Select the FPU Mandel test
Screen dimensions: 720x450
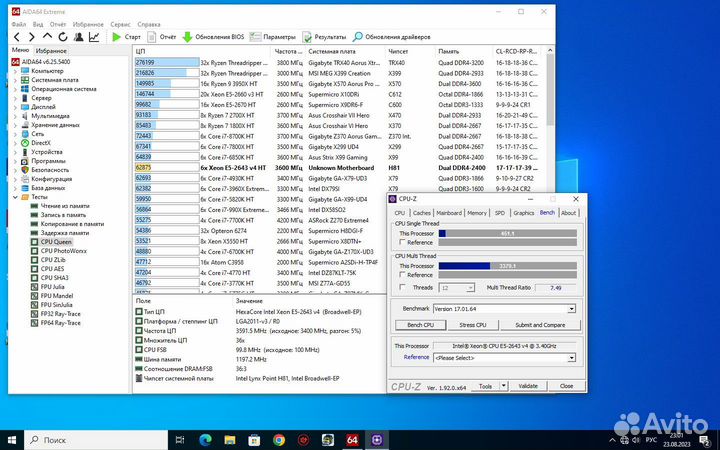pos(56,296)
